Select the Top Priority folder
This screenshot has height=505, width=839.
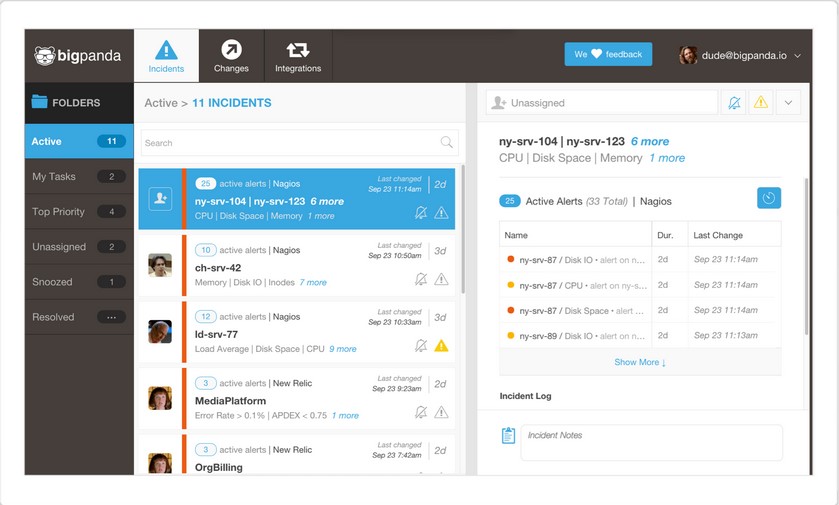tap(79, 212)
